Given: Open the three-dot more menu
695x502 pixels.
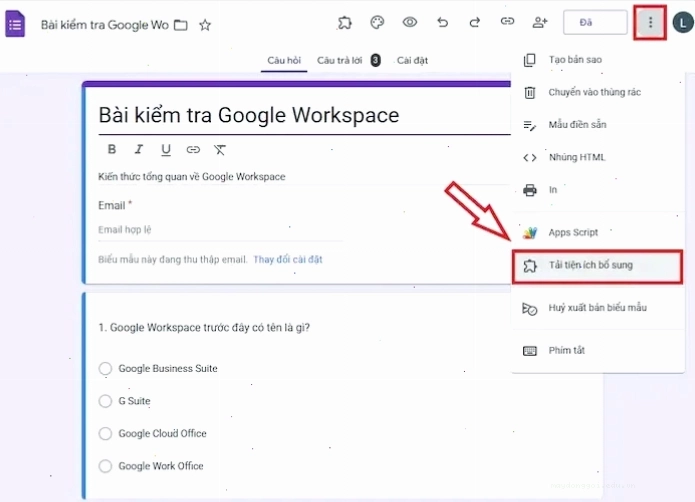Looking at the screenshot, I should [650, 22].
